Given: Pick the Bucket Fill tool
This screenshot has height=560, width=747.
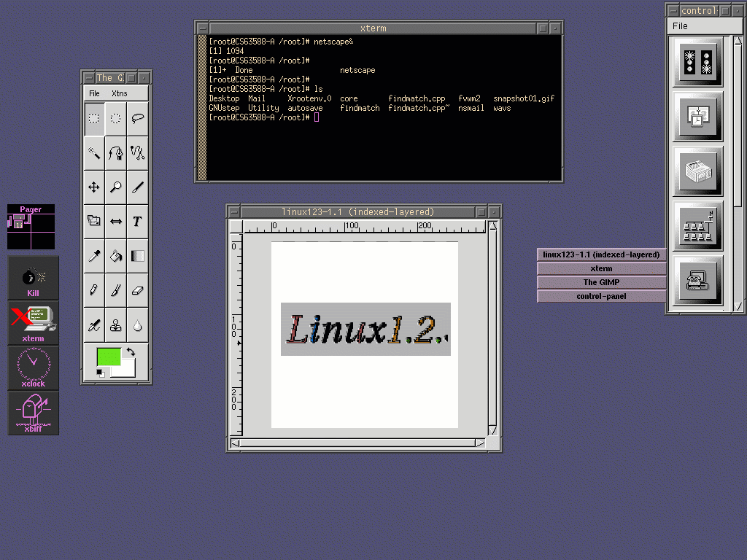Looking at the screenshot, I should pyautogui.click(x=115, y=256).
